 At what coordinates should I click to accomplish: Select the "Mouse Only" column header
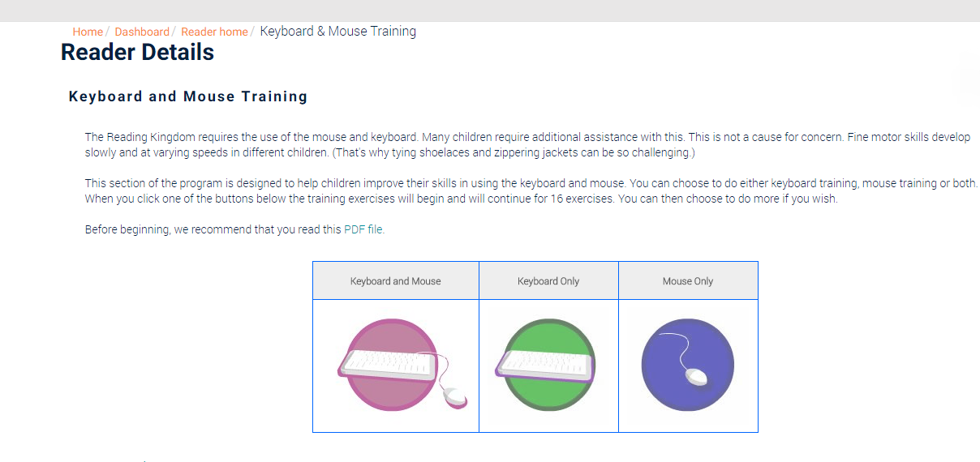tap(688, 281)
